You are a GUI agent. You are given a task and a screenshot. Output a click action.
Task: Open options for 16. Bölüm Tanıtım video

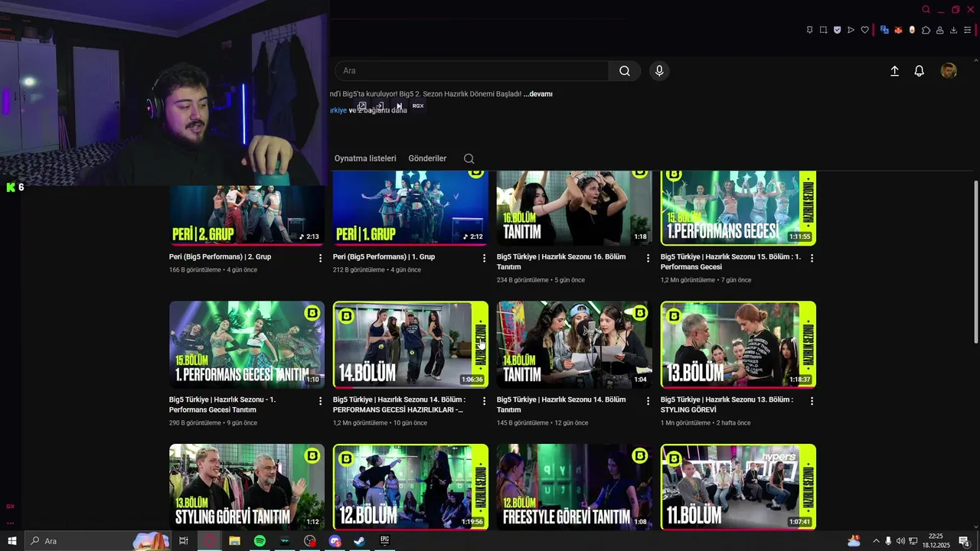pos(648,259)
